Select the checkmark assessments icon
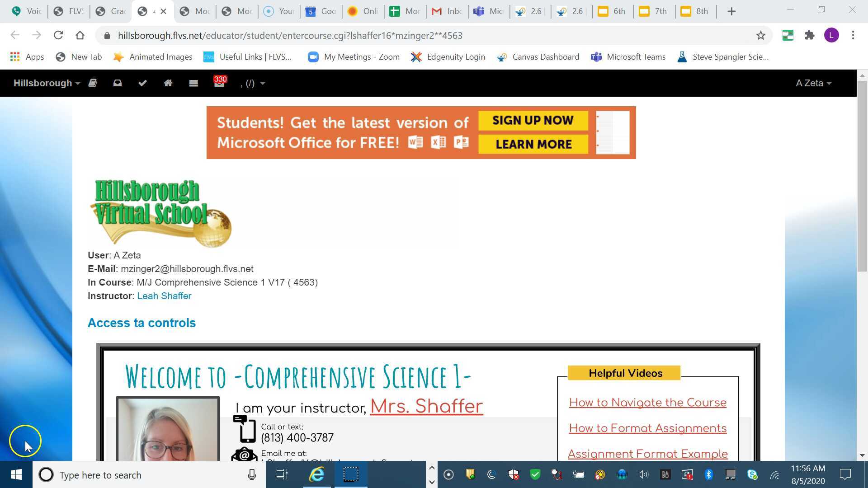 tap(142, 83)
